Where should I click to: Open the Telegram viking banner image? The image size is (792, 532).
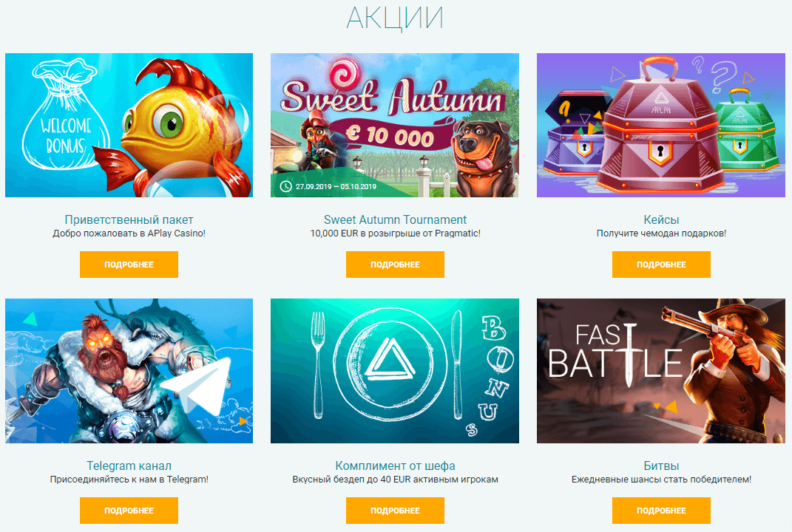pos(129,371)
